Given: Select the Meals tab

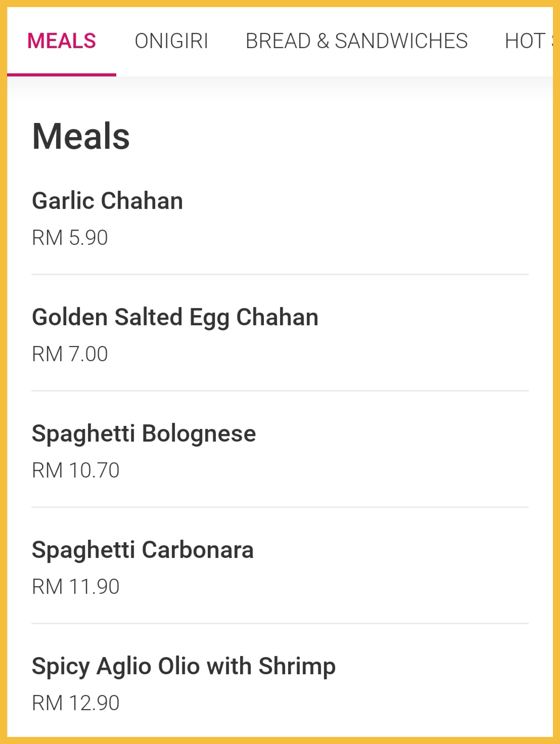Looking at the screenshot, I should point(62,41).
